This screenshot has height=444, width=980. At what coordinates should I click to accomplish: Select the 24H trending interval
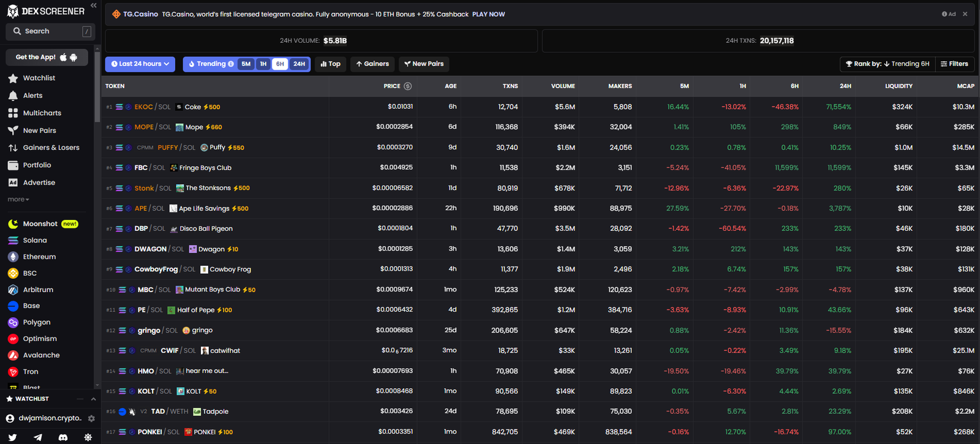[x=299, y=64]
